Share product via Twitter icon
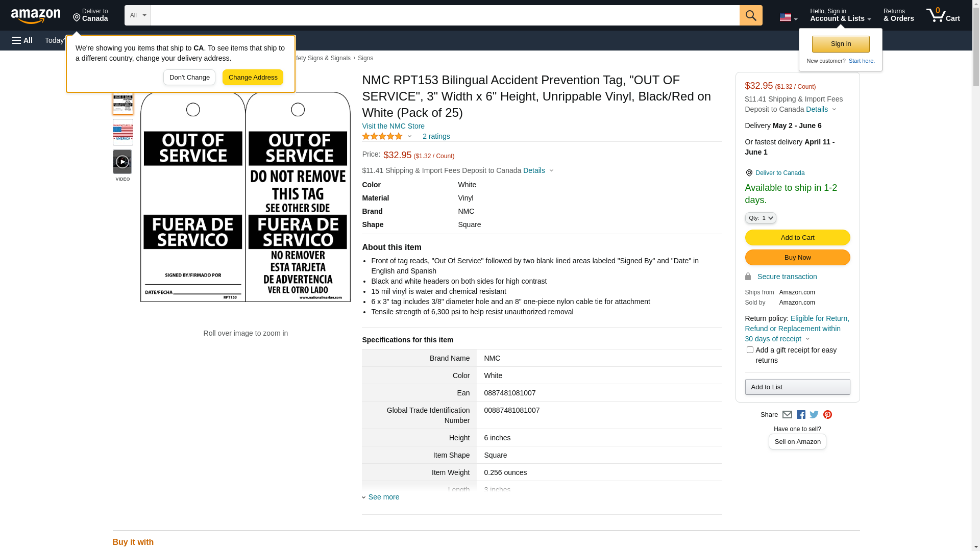980x551 pixels. pyautogui.click(x=814, y=415)
